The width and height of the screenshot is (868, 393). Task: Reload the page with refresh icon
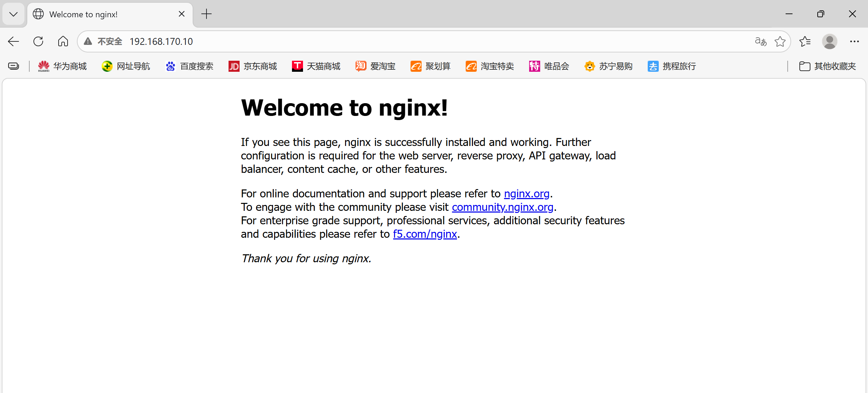click(38, 42)
